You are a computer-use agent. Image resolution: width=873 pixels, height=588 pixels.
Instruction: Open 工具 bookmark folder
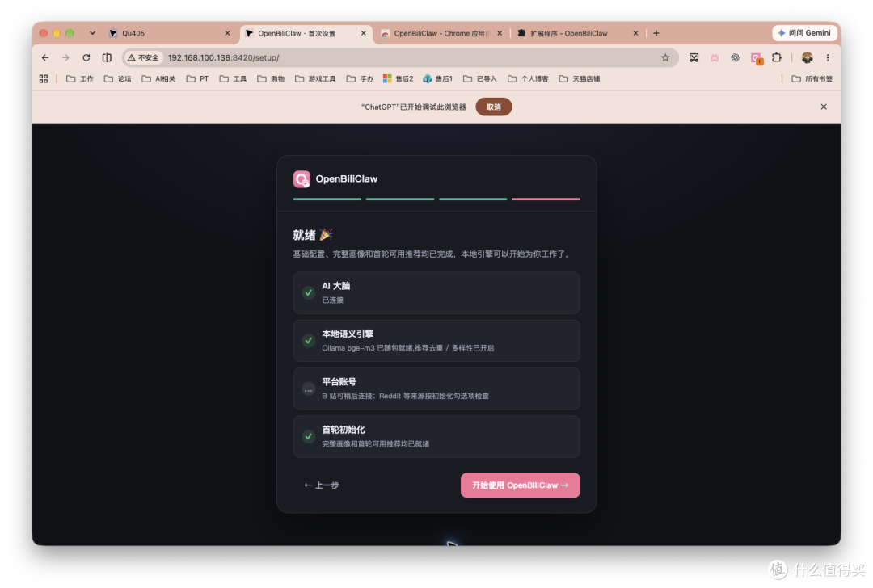pos(233,79)
